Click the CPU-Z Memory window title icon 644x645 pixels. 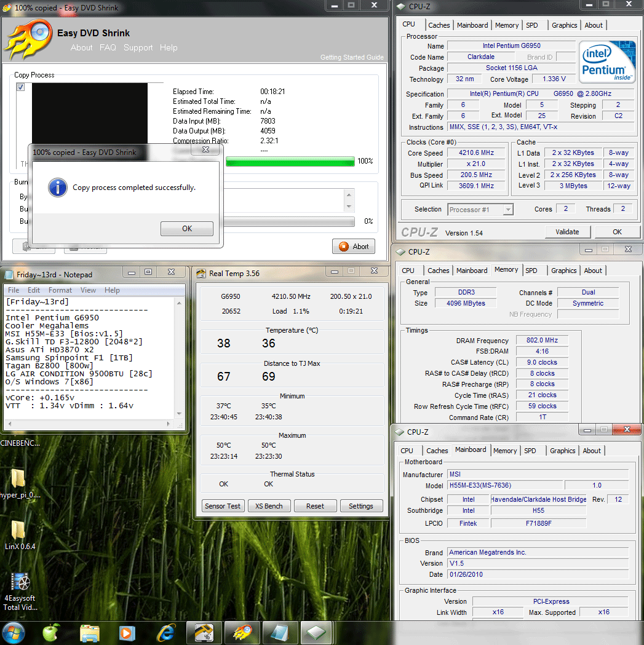tap(400, 251)
